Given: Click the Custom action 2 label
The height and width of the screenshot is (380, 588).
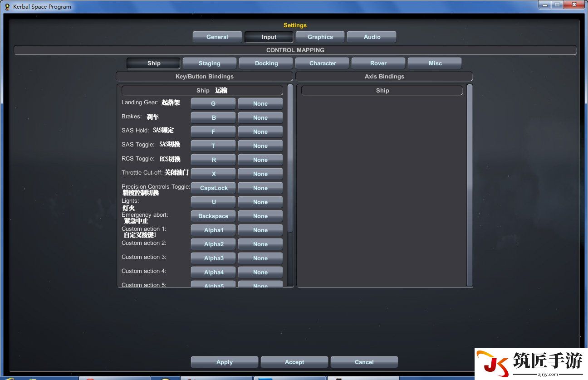Looking at the screenshot, I should (144, 243).
